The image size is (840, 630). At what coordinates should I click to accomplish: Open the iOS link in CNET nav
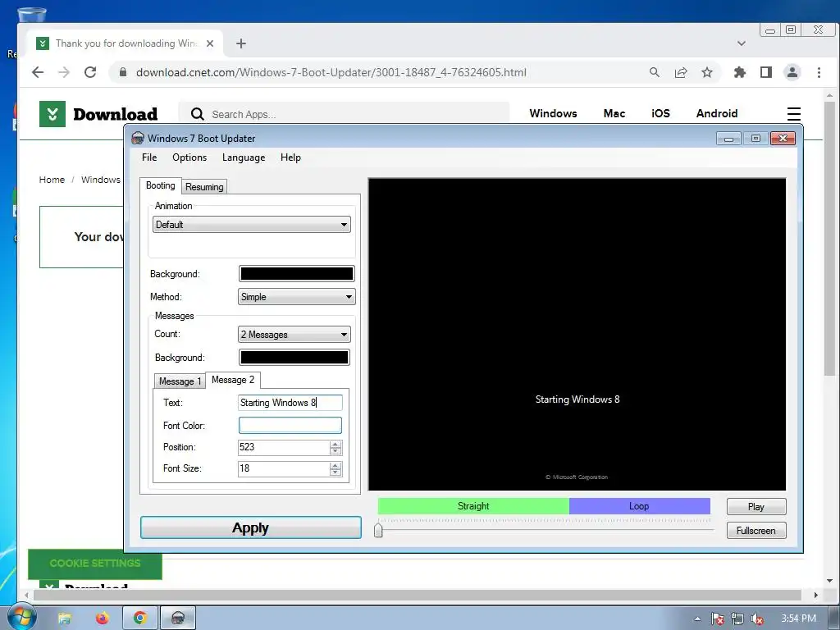click(660, 113)
